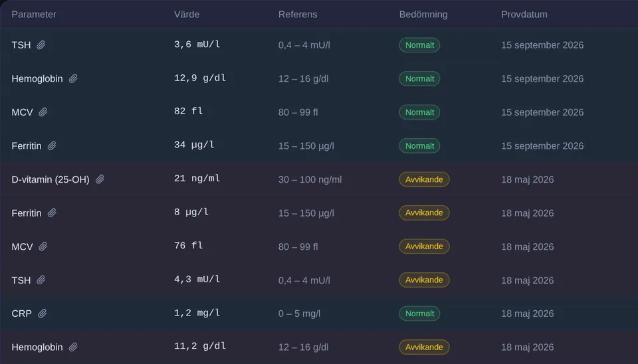Open attachment icon for Ferritin 34 µg/l row
638x364 pixels.
tap(52, 145)
